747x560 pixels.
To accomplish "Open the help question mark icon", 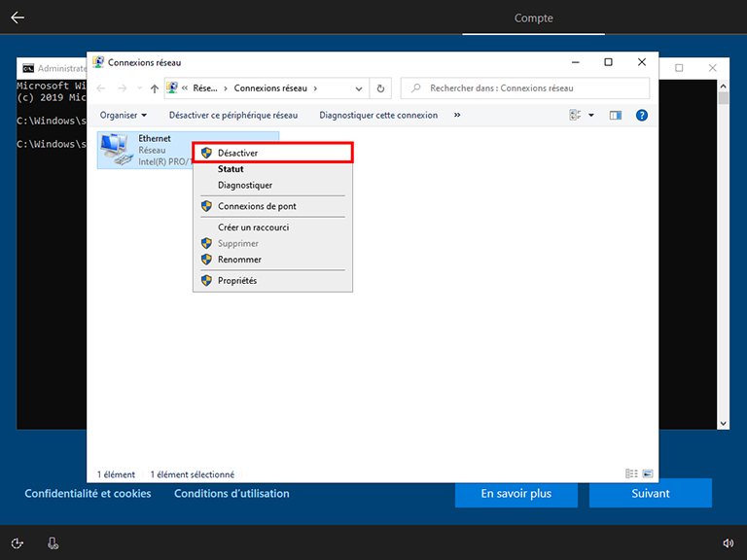I will click(x=642, y=115).
